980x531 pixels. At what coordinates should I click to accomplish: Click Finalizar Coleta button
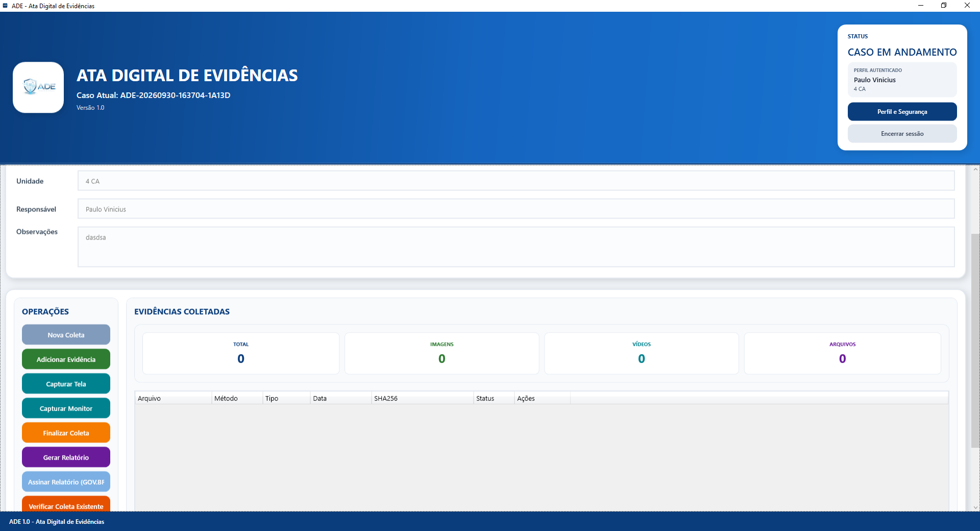(66, 433)
